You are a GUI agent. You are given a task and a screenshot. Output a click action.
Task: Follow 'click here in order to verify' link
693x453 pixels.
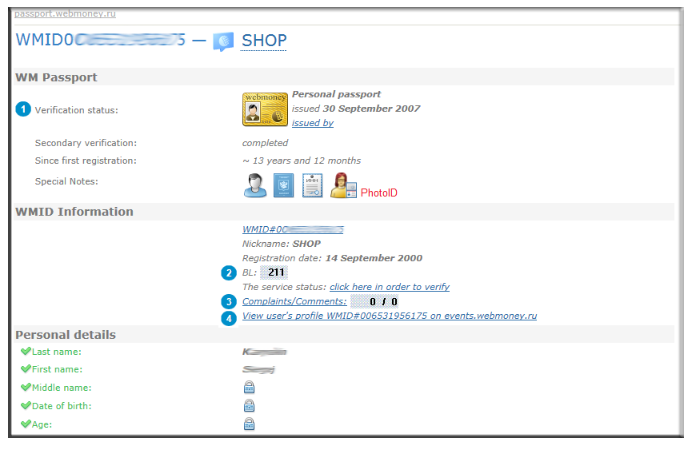389,287
